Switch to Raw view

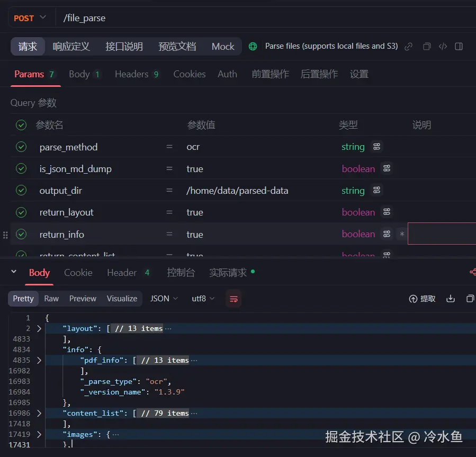tap(51, 299)
